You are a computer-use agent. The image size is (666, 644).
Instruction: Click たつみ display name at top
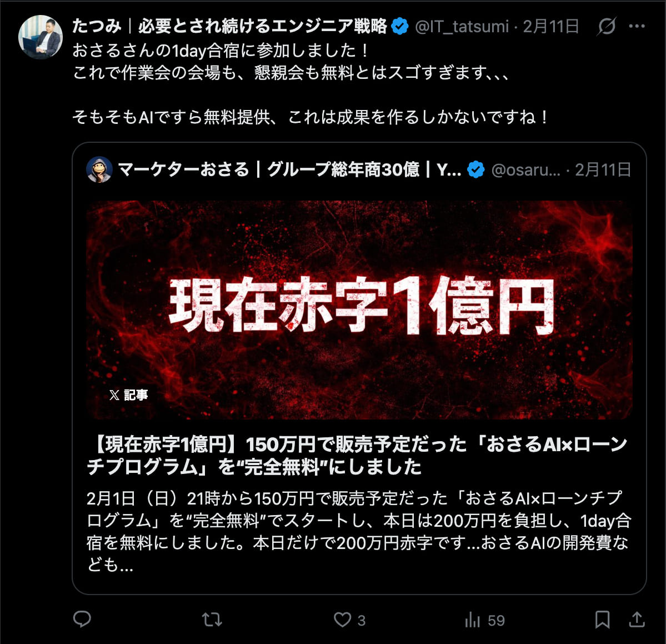coord(229,26)
